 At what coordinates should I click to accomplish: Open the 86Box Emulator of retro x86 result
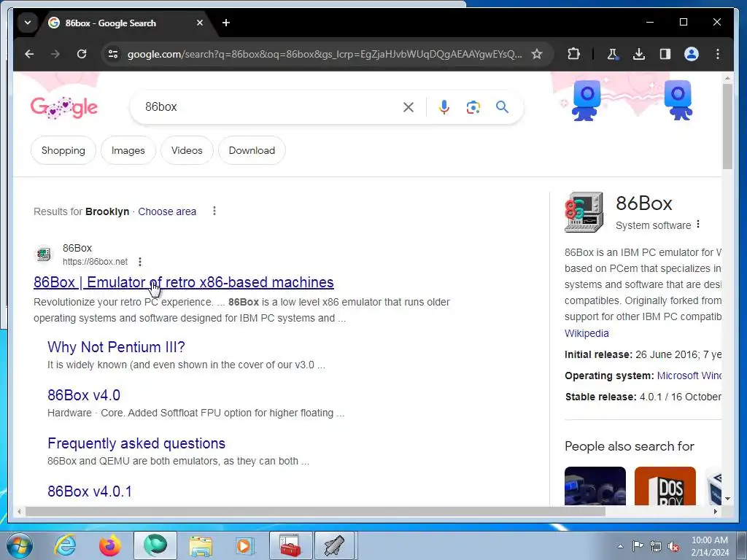[x=183, y=282]
